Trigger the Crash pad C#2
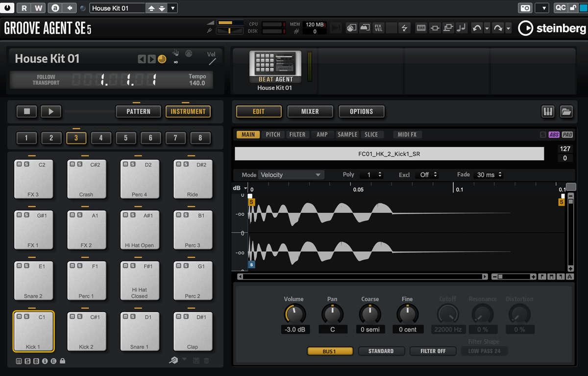Viewport: 588px width, 376px height. point(86,179)
